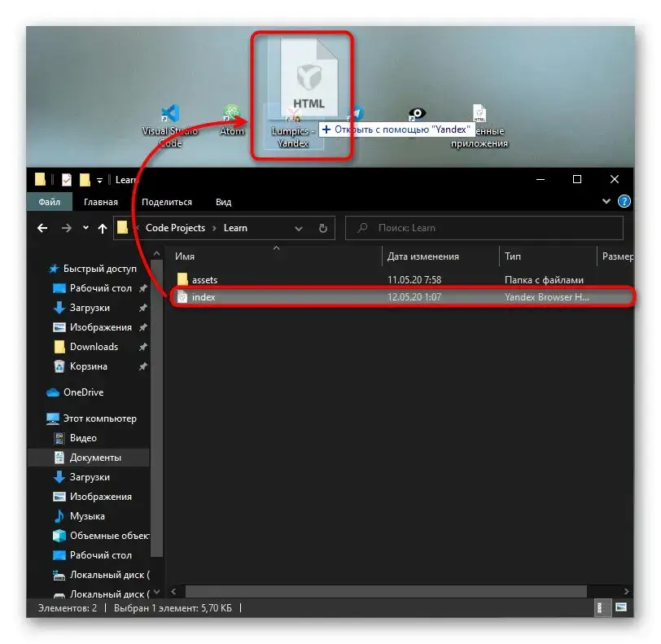This screenshot has width=661, height=644.
Task: Sort by Дата изменения column header
Action: coord(423,256)
